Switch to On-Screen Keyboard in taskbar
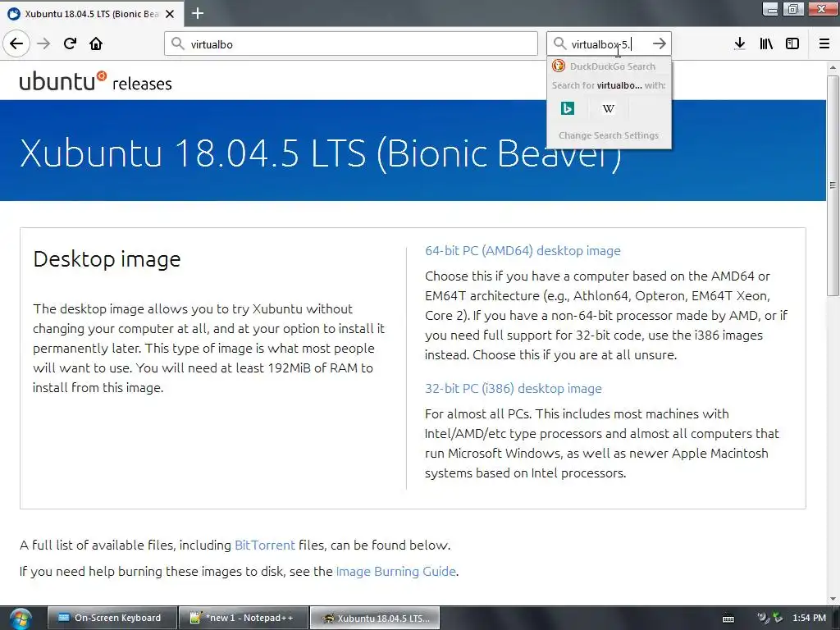The width and height of the screenshot is (840, 630). point(112,619)
